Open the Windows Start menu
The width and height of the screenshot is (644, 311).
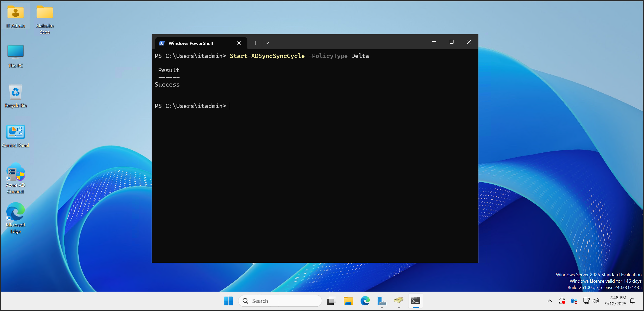[228, 301]
